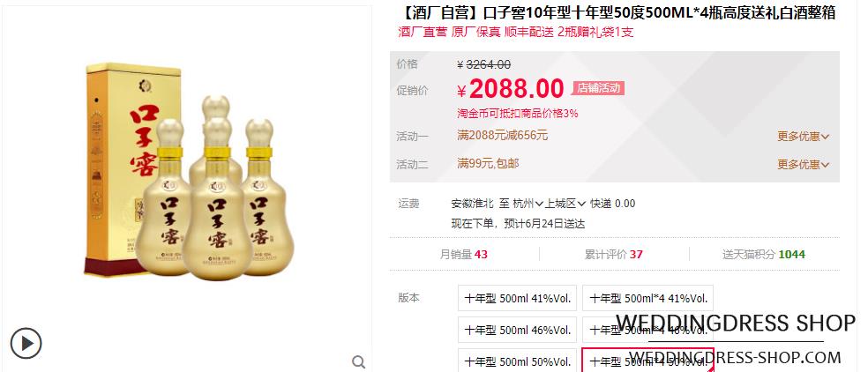Click the 满2088元减656元 offer
This screenshot has height=372, width=868.
coord(503,136)
